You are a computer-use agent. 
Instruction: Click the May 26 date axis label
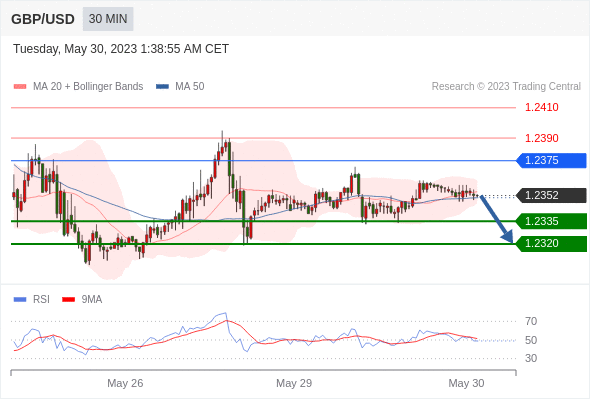coord(125,383)
